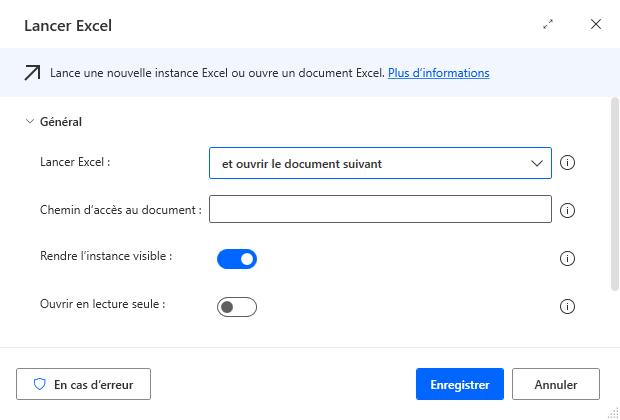
Task: Open the Plus d'informations link
Action: (439, 73)
